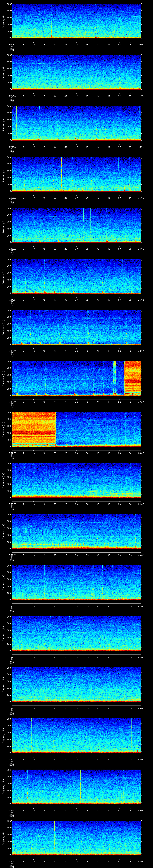Click the vertical spike near 37 s in 5:42:00 panel
This screenshot has width=153, height=868.
click(x=93, y=685)
